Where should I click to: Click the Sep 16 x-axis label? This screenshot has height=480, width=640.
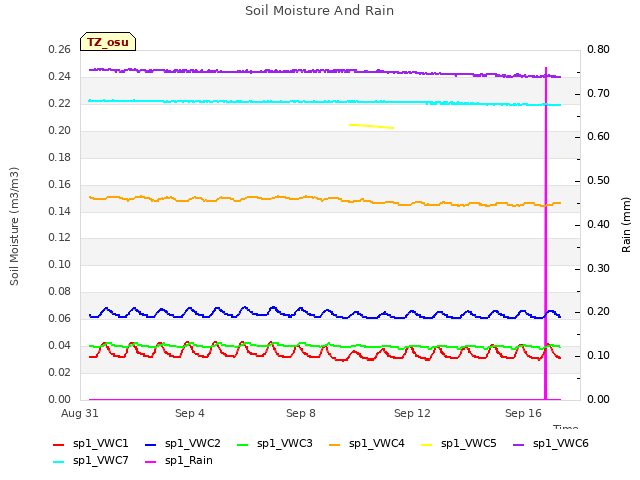coord(523,413)
